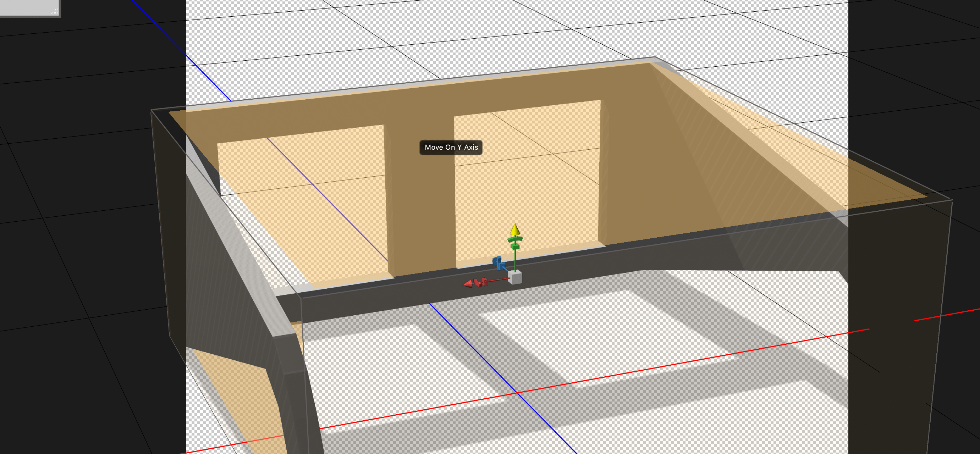This screenshot has width=980, height=454.
Task: Click the green curved rotate handle
Action: point(515,239)
